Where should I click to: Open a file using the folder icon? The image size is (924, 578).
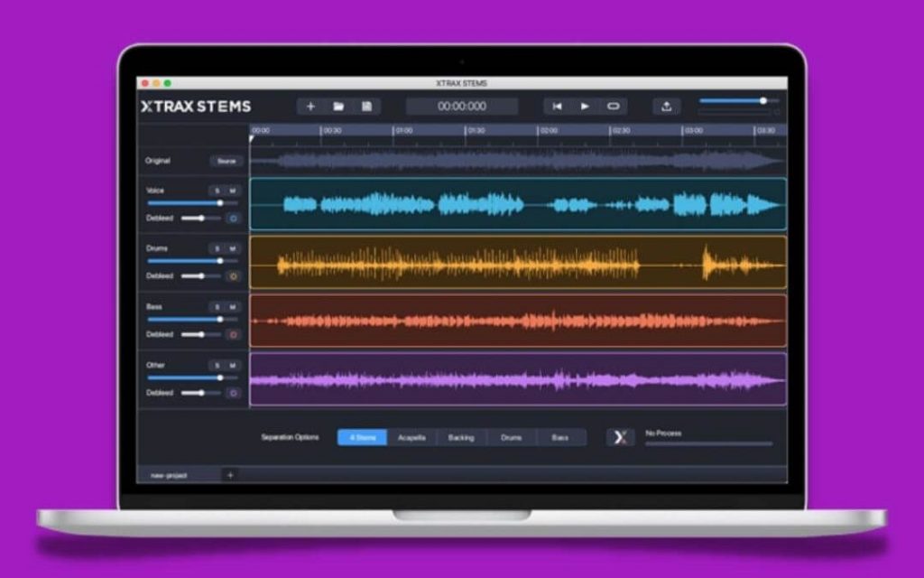pyautogui.click(x=337, y=106)
